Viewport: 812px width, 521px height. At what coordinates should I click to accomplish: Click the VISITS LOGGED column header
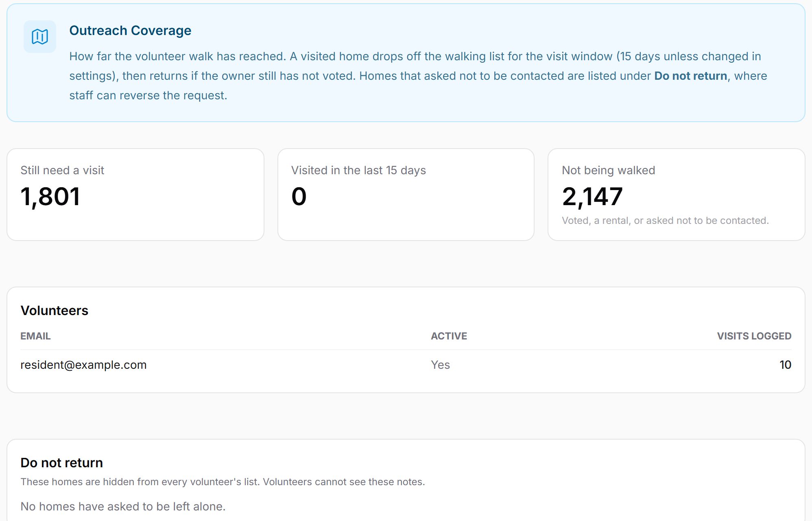(x=754, y=336)
